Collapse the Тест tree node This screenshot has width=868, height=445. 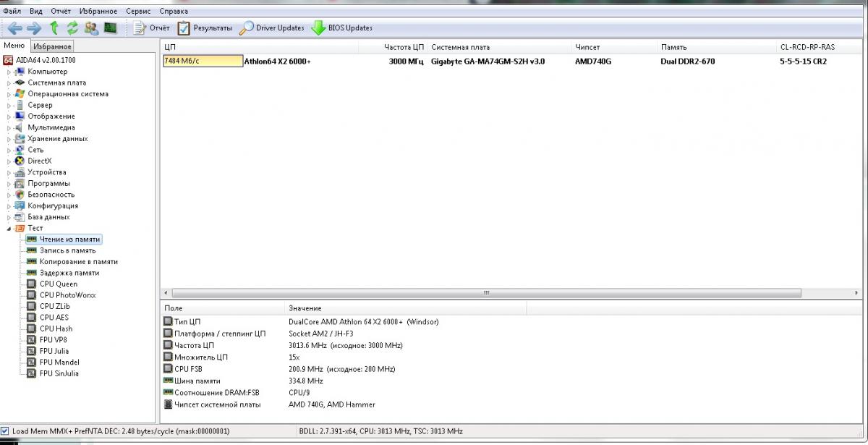(x=9, y=228)
